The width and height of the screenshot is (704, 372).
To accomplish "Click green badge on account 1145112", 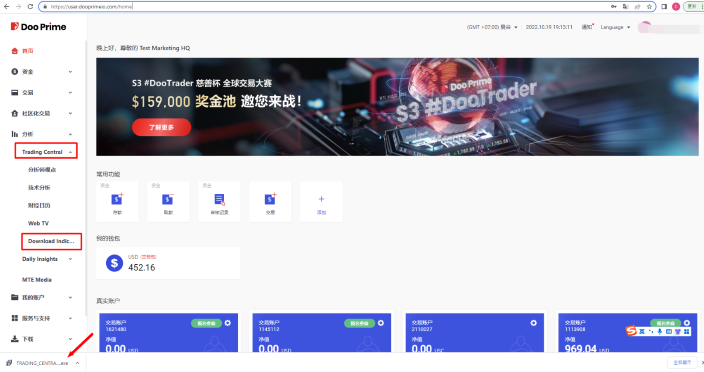I will 360,323.
